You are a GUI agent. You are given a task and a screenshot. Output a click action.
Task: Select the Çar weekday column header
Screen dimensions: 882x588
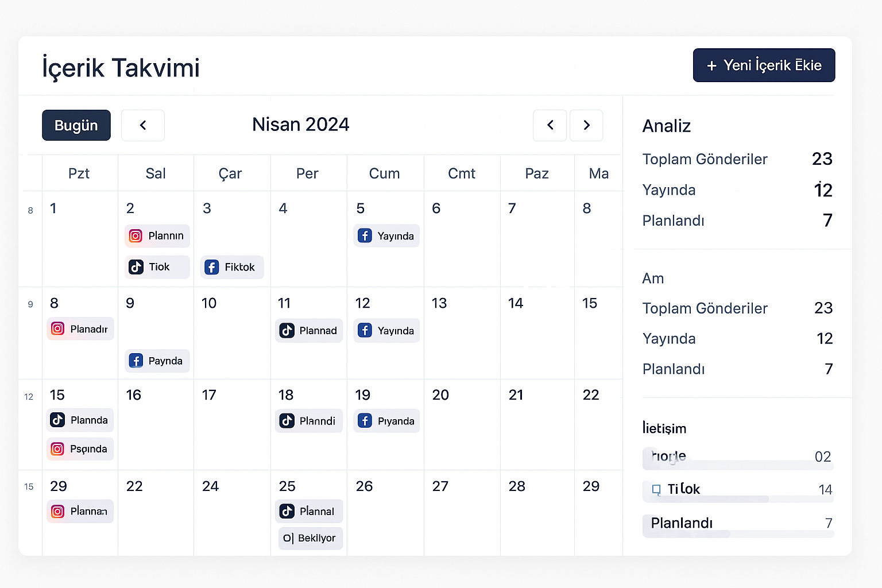click(x=230, y=173)
